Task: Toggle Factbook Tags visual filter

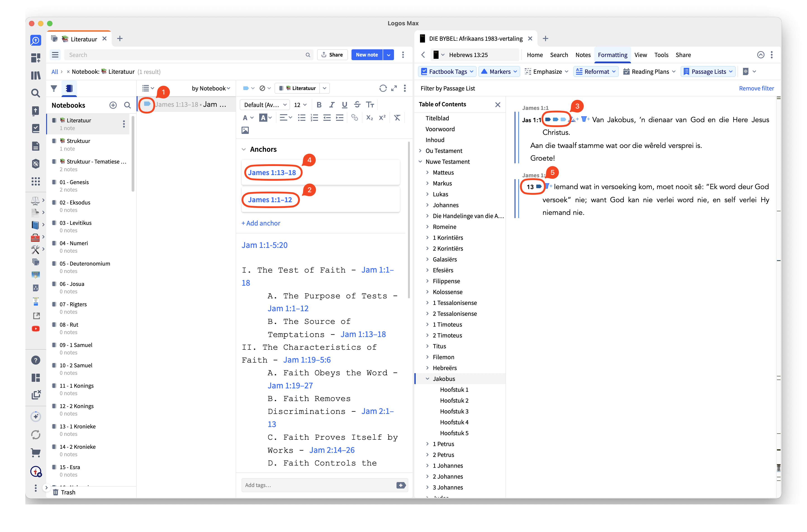Action: pyautogui.click(x=447, y=71)
